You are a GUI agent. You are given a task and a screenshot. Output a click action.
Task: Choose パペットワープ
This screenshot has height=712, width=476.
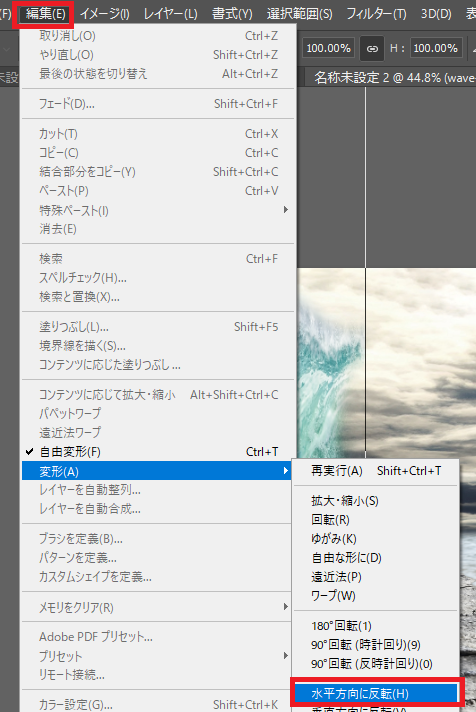click(159, 414)
